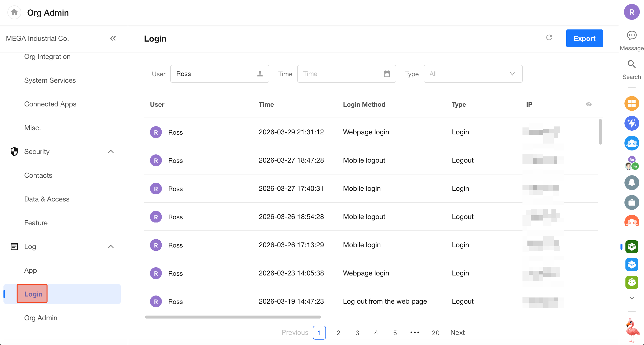Collapse the Security section

coord(111,151)
